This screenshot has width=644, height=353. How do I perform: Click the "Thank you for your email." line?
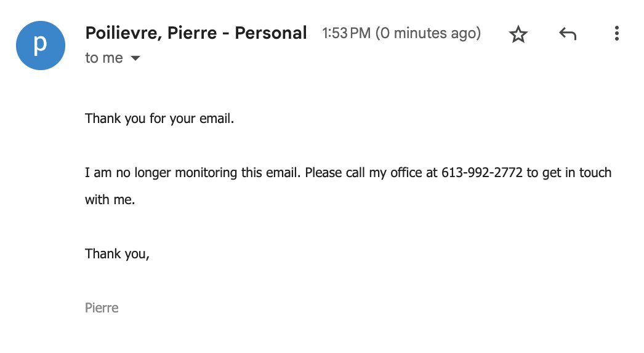click(x=159, y=119)
